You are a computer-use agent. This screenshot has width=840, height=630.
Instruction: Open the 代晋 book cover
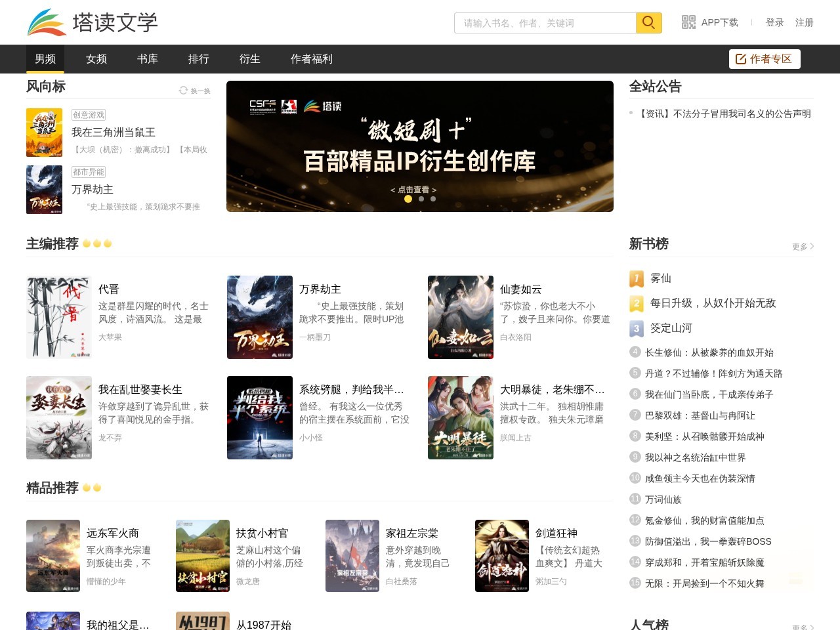tap(59, 318)
